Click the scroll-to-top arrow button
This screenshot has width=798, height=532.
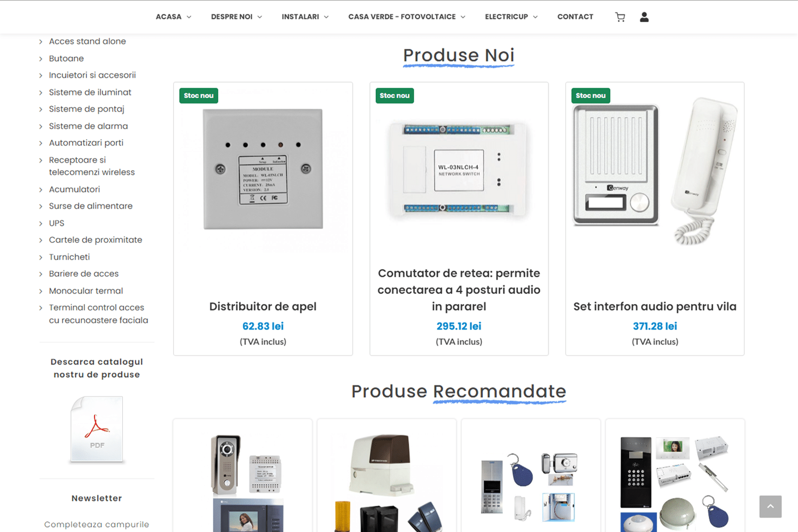point(770,506)
